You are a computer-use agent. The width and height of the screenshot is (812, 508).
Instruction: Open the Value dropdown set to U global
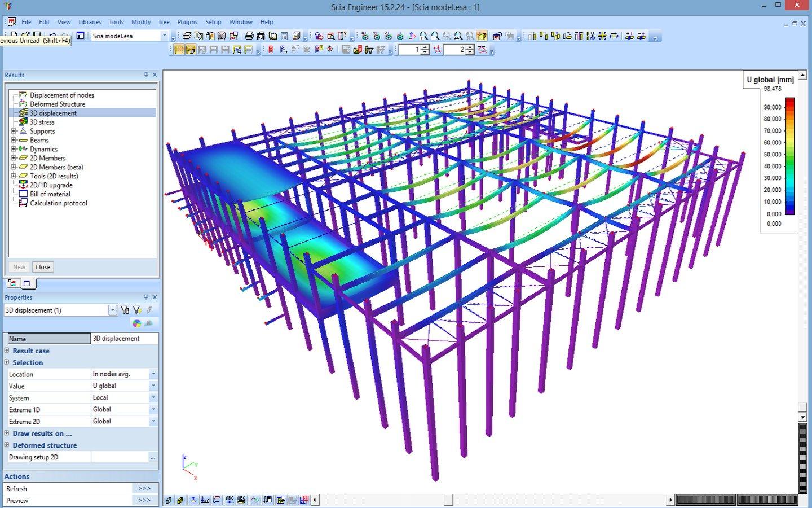153,386
